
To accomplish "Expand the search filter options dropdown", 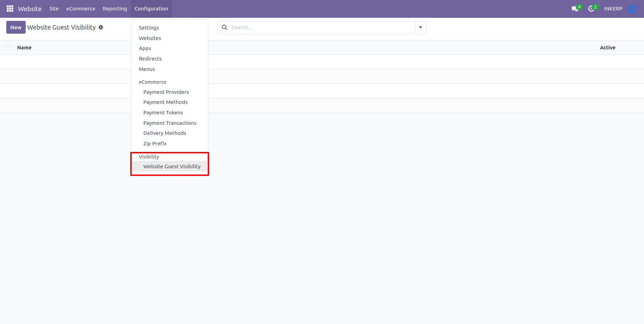I will pos(420,27).
